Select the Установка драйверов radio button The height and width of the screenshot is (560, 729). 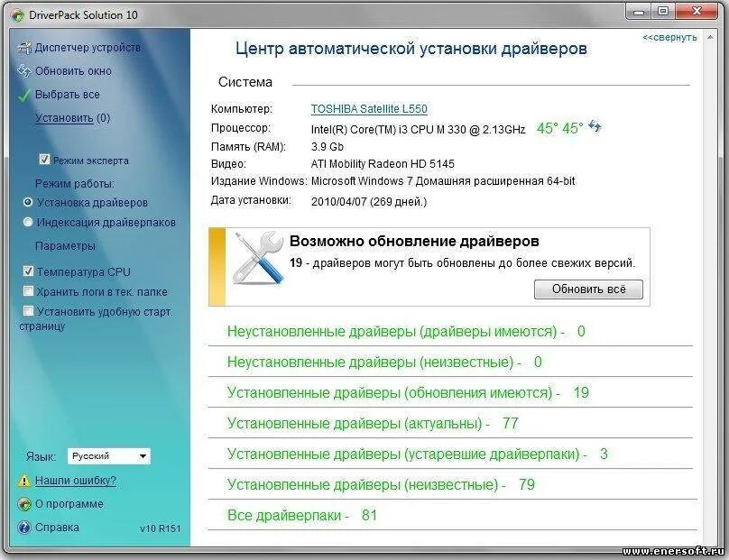pyautogui.click(x=28, y=202)
